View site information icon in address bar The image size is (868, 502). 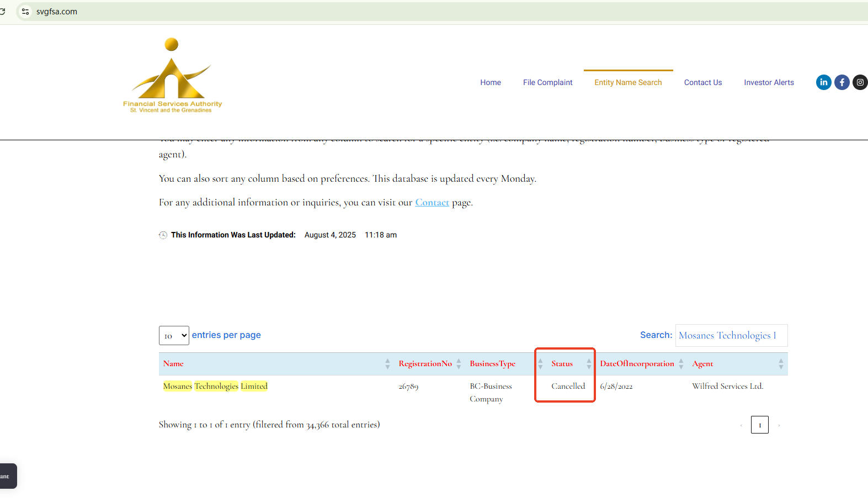click(25, 12)
